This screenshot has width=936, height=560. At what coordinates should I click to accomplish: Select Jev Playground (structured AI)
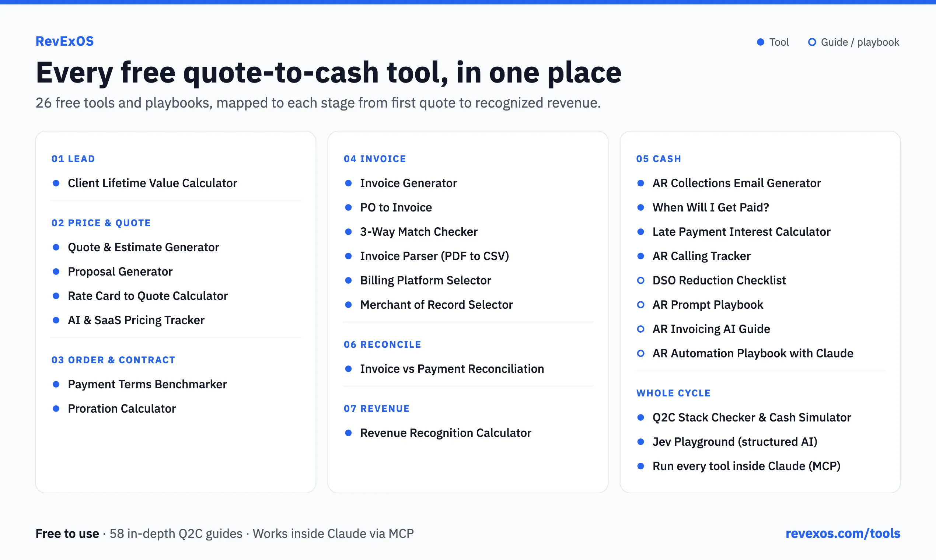click(x=735, y=442)
